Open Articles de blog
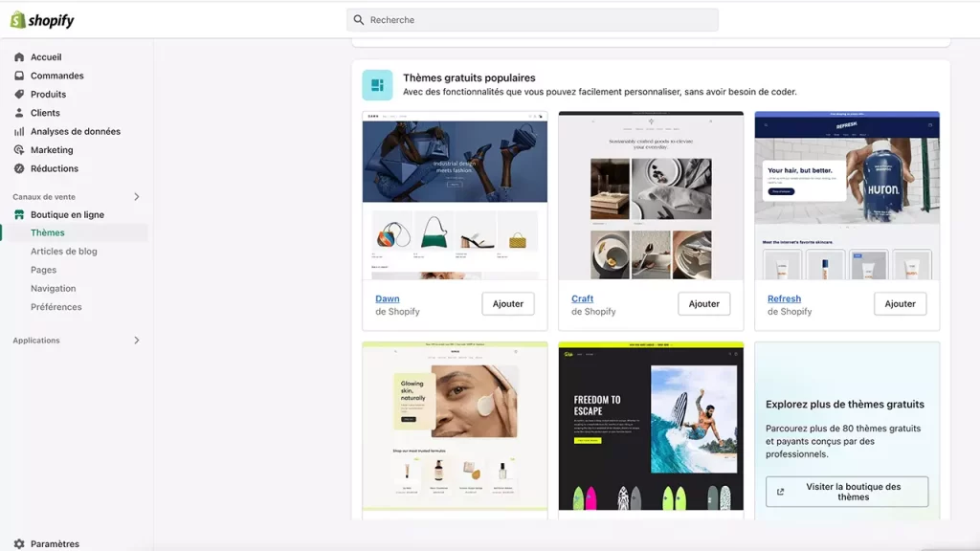 click(64, 252)
